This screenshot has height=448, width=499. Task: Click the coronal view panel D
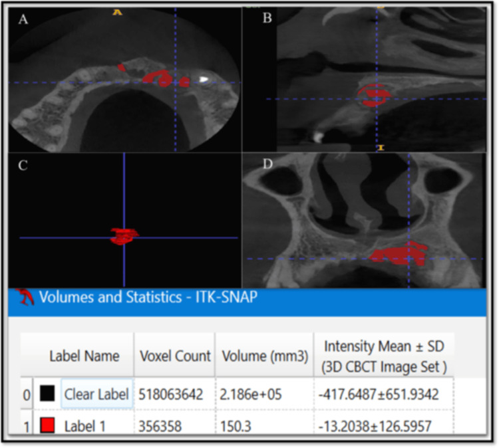tap(365, 220)
